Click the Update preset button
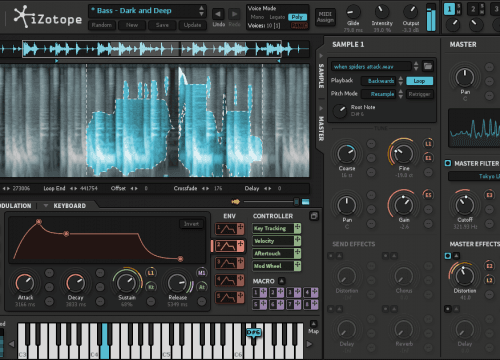This screenshot has width=500, height=360. click(x=192, y=25)
